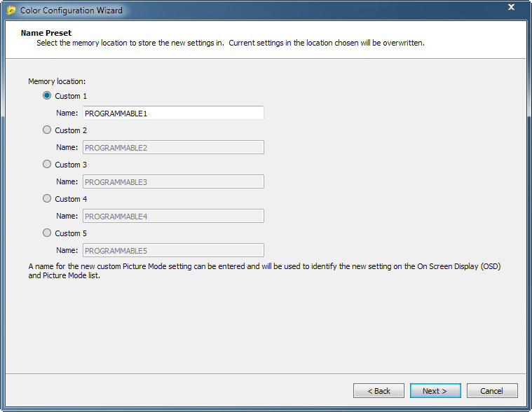The height and width of the screenshot is (412, 532).
Task: Click into the PROGRAMMABLE3 name field
Action: (x=173, y=181)
